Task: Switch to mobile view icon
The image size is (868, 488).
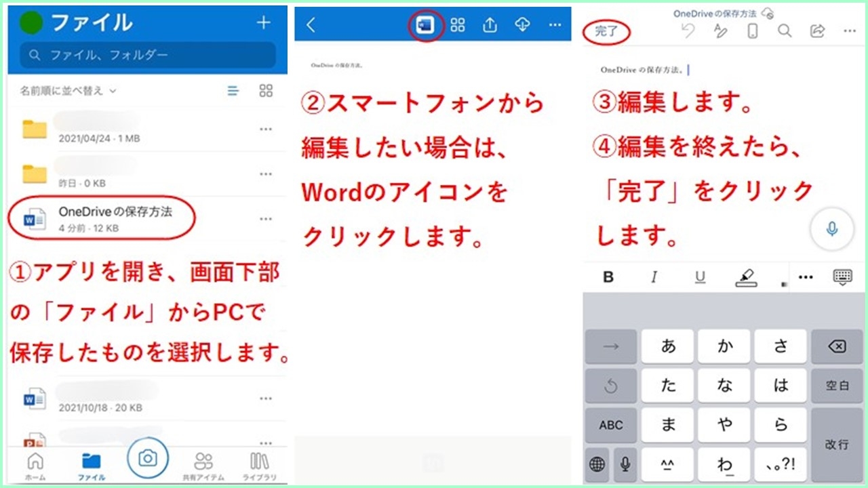Action: click(752, 31)
